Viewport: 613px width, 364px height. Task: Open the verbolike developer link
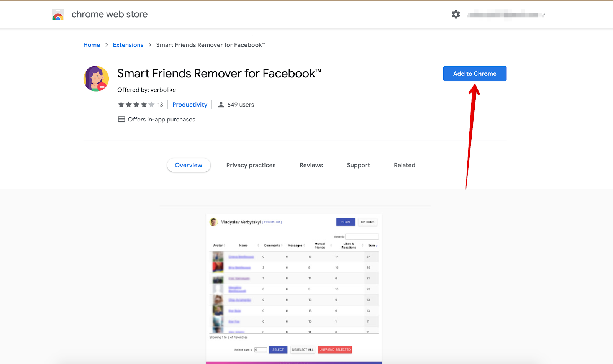163,90
